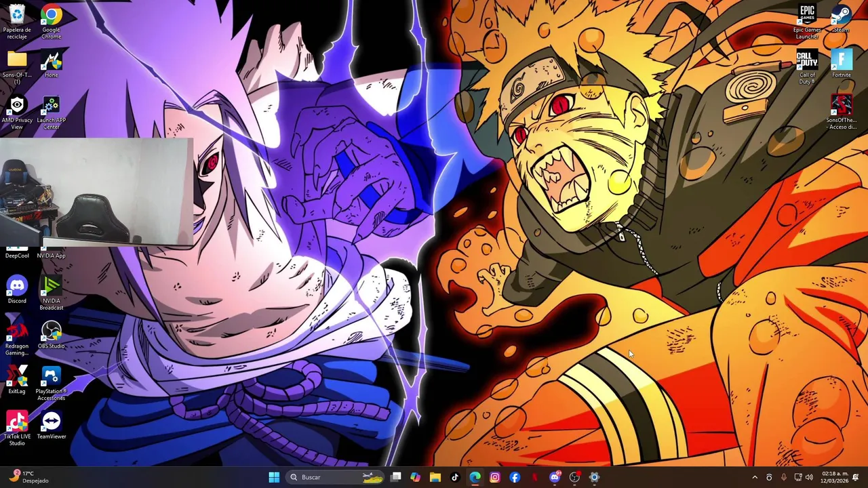868x488 pixels.
Task: Launch Google Chrome from the desktop
Action: 51,22
